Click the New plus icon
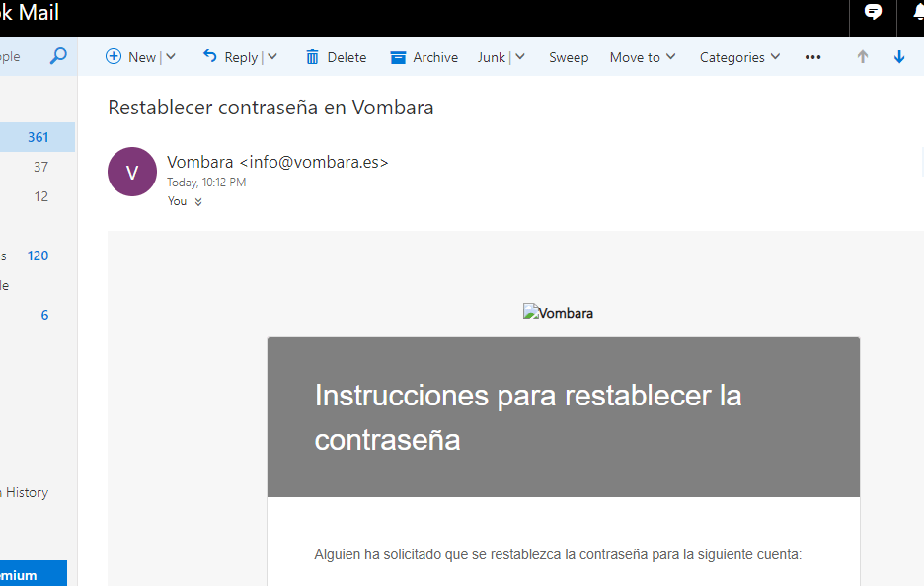The height and width of the screenshot is (586, 924). click(x=114, y=56)
